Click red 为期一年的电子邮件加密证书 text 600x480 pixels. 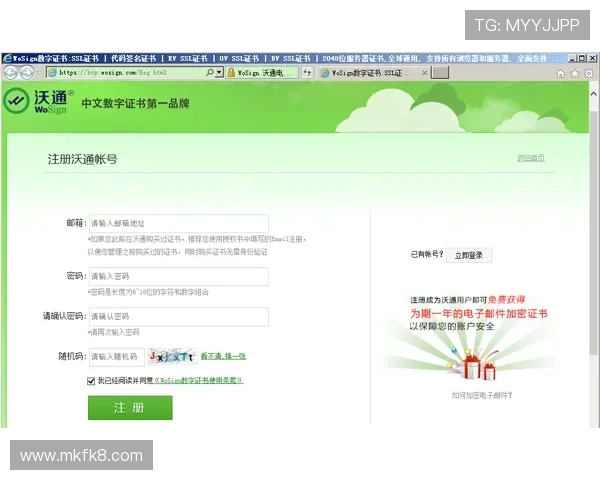(479, 313)
